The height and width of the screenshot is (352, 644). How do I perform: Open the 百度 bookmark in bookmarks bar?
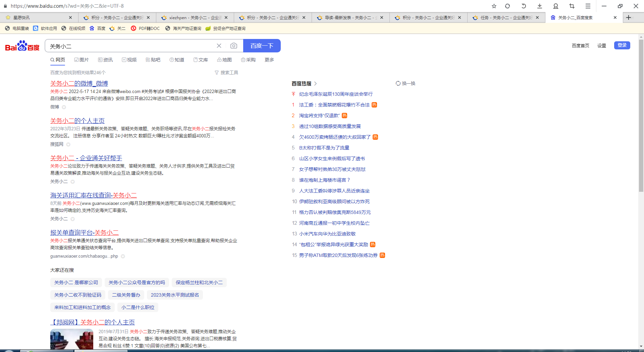98,28
